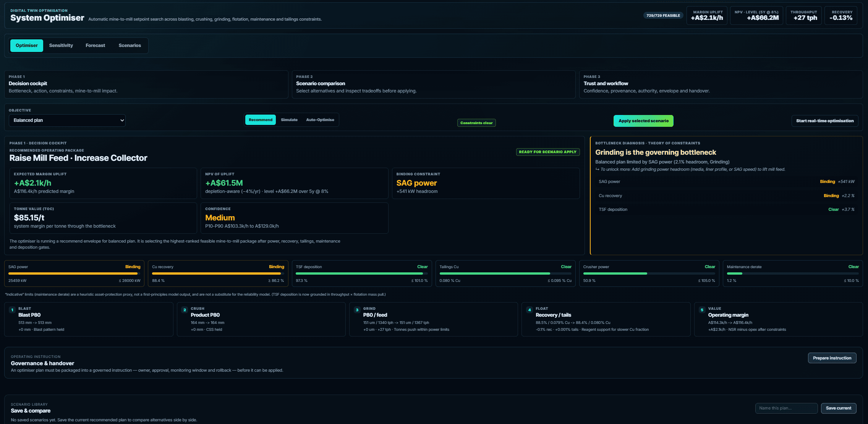Click step 3 Grind number icon
The image size is (868, 424).
357,310
